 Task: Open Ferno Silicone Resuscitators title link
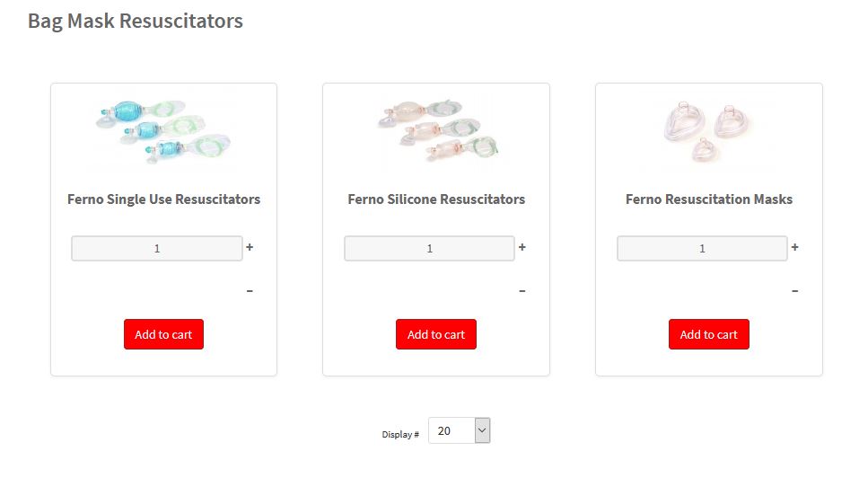pos(436,199)
